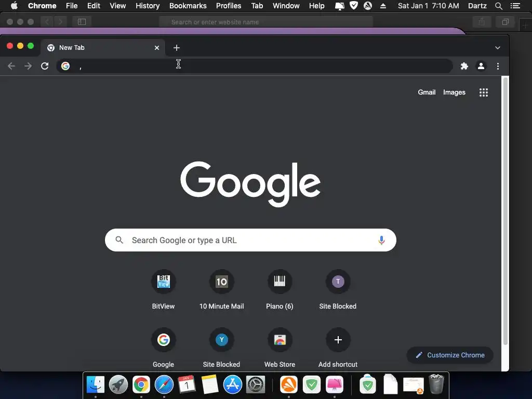Close the New Tab tab
Viewport: 532px width, 399px height.
(157, 48)
